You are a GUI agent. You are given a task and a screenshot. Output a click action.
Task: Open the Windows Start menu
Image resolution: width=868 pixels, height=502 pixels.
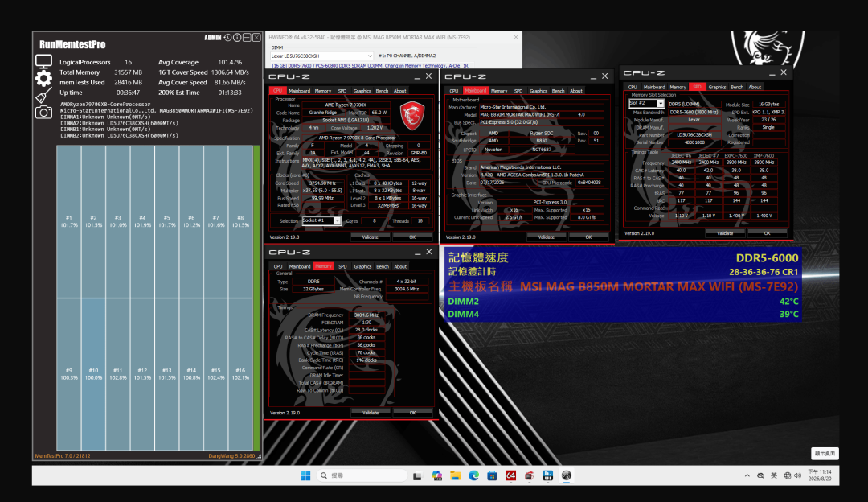[305, 475]
